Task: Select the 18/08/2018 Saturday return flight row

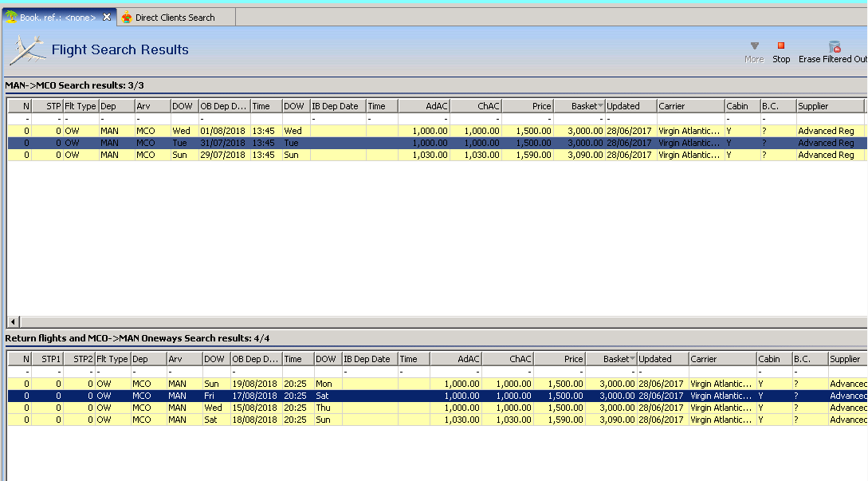Action: [255, 420]
